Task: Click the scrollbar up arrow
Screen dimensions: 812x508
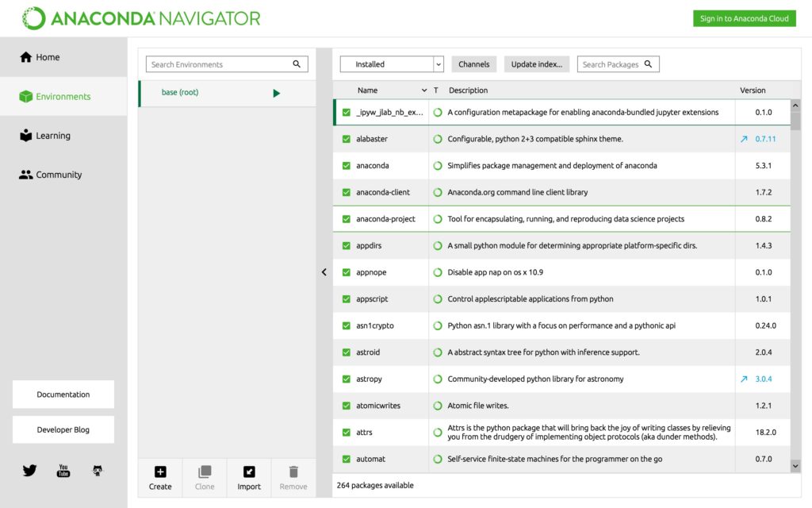Action: click(795, 106)
